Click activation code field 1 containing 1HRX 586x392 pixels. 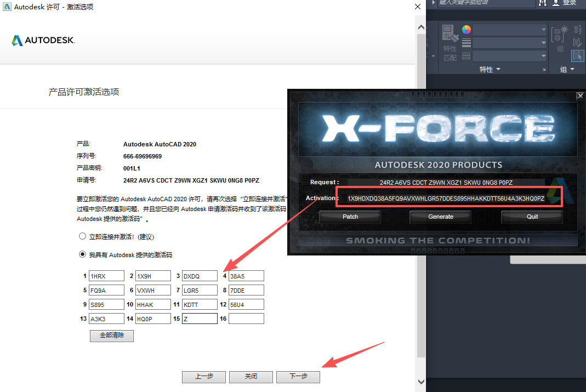[x=106, y=276]
